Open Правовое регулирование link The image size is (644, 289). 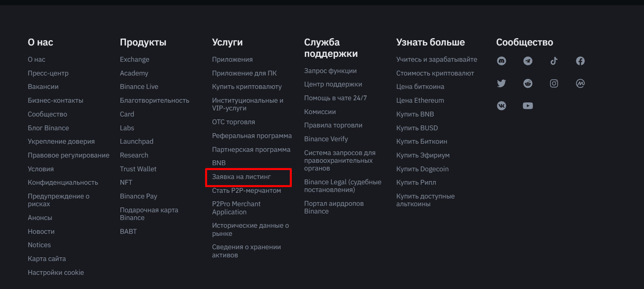[68, 155]
